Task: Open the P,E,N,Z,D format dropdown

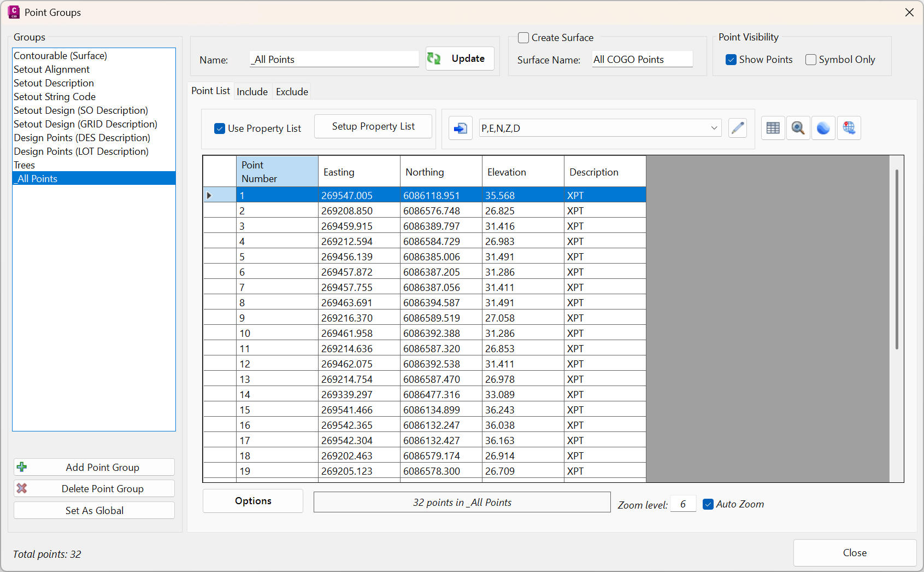Action: pos(714,128)
